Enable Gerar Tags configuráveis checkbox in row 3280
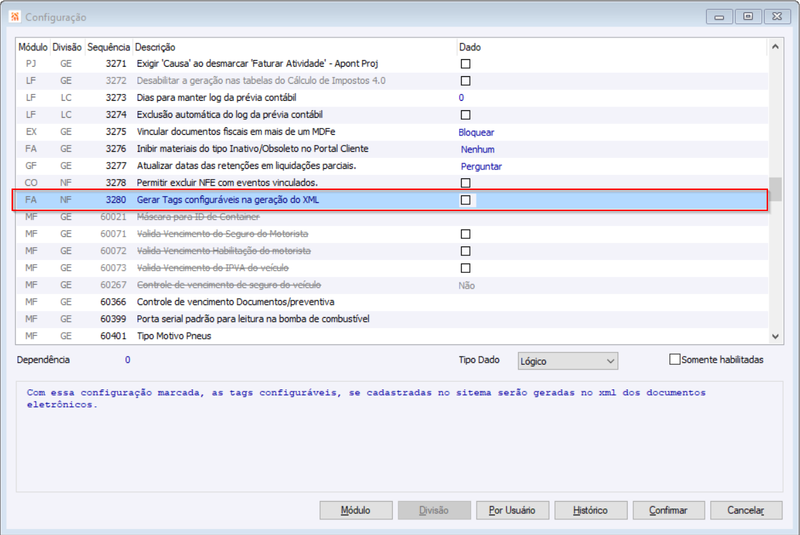The height and width of the screenshot is (535, 800). pos(465,200)
